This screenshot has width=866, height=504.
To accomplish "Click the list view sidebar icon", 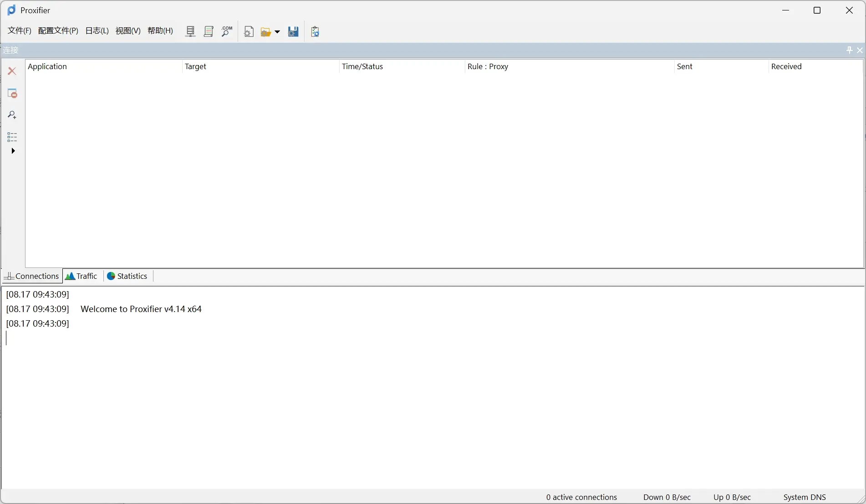I will point(12,137).
